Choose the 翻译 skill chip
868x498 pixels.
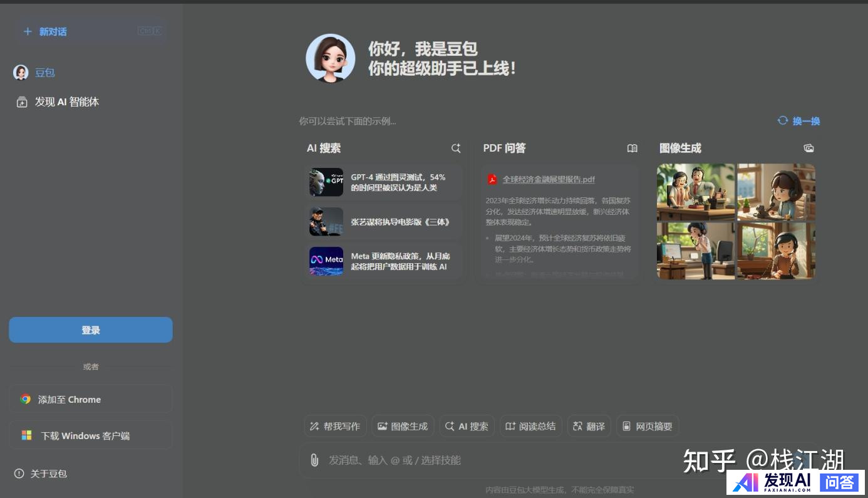(x=589, y=426)
